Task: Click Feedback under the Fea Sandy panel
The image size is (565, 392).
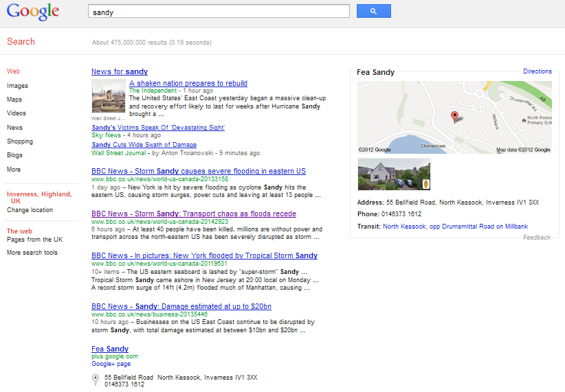Action: [537, 238]
